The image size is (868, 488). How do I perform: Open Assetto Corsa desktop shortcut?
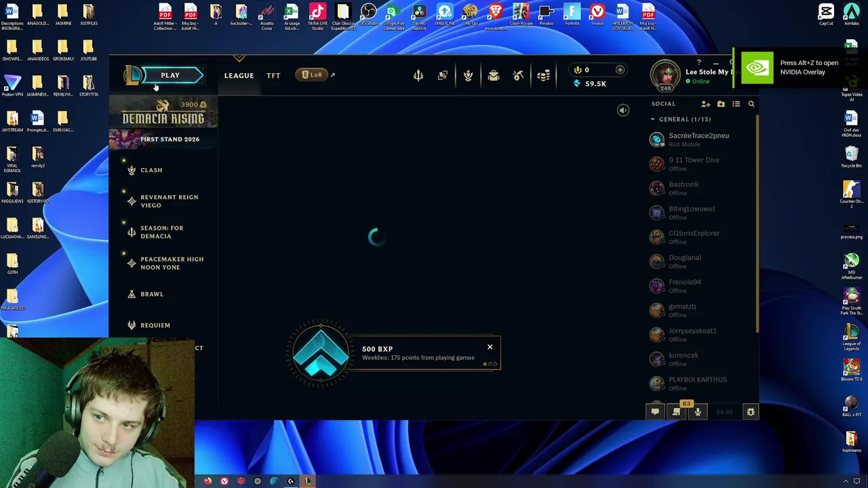tap(267, 16)
